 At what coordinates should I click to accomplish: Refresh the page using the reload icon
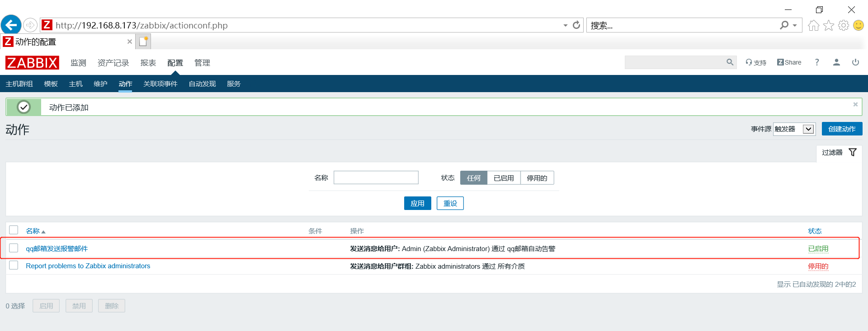pyautogui.click(x=576, y=25)
